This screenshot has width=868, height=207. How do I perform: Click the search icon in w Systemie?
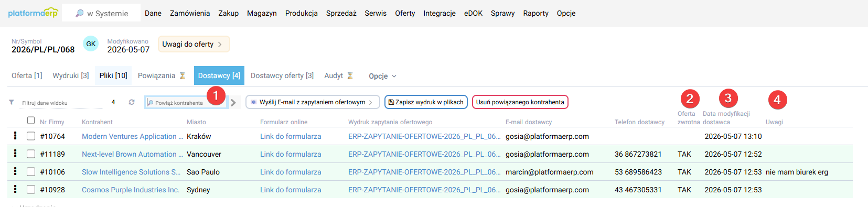click(x=80, y=13)
